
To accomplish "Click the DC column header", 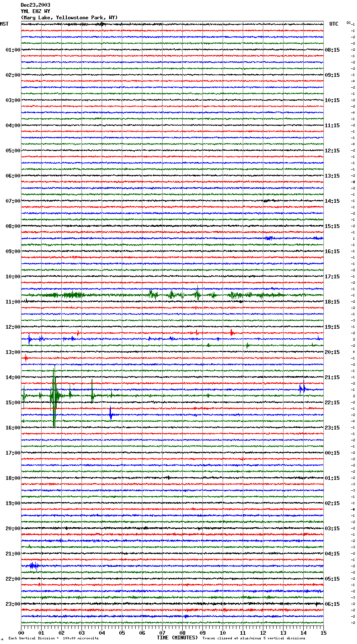I will pos(349,23).
